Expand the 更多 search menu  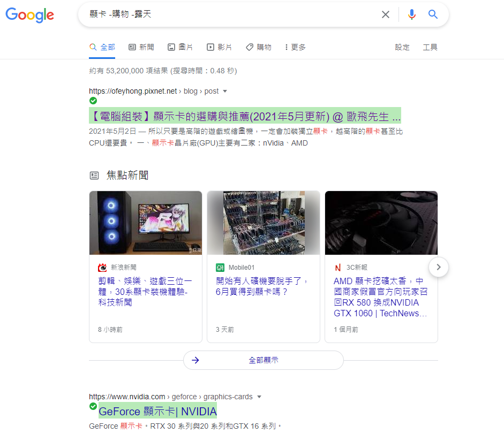(295, 47)
